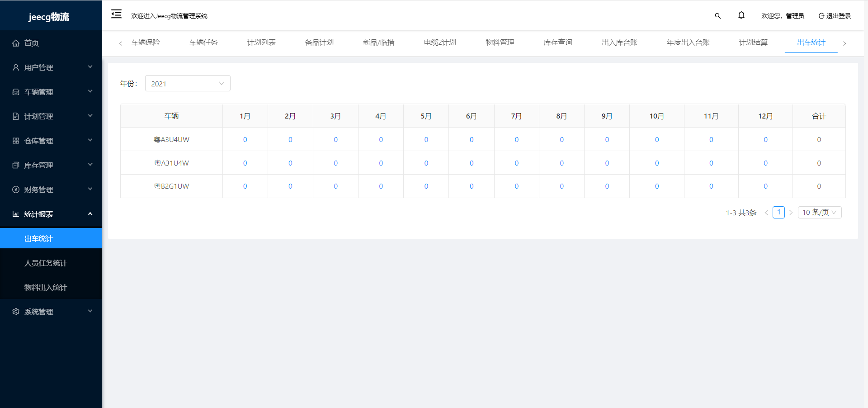Viewport: 868px width, 408px height.
Task: Click the user icon beside 用户管理
Action: pyautogui.click(x=16, y=67)
